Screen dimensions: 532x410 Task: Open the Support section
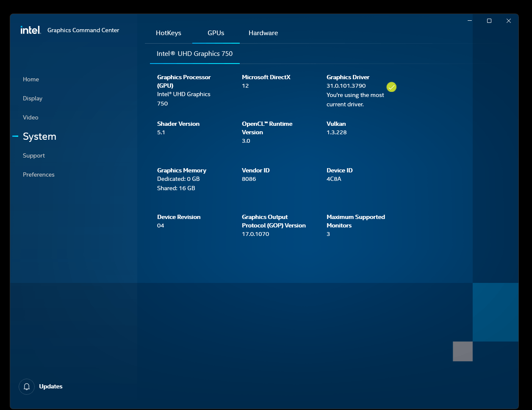pos(34,155)
